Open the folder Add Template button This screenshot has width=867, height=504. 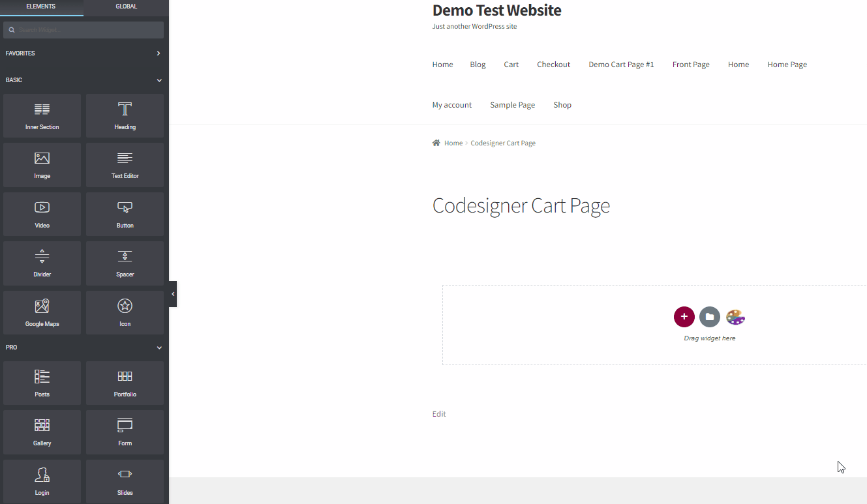710,317
